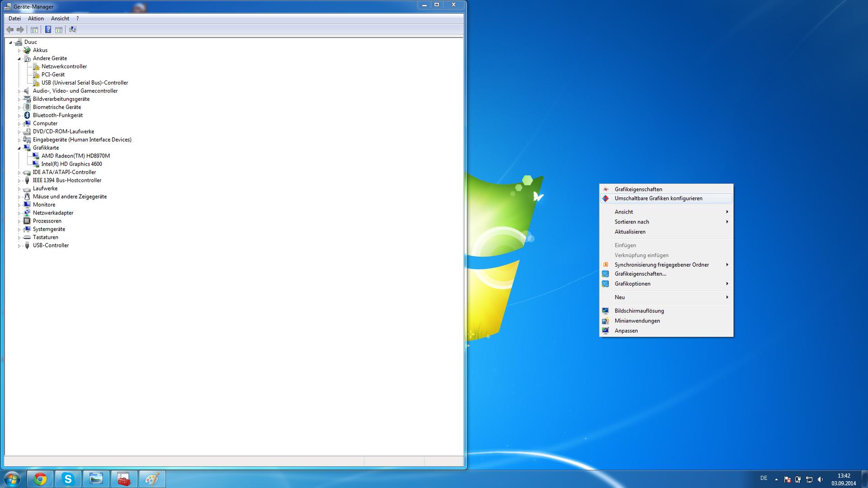Select the Netzwerkcontroller warning icon
This screenshot has height=488, width=868.
pos(36,66)
